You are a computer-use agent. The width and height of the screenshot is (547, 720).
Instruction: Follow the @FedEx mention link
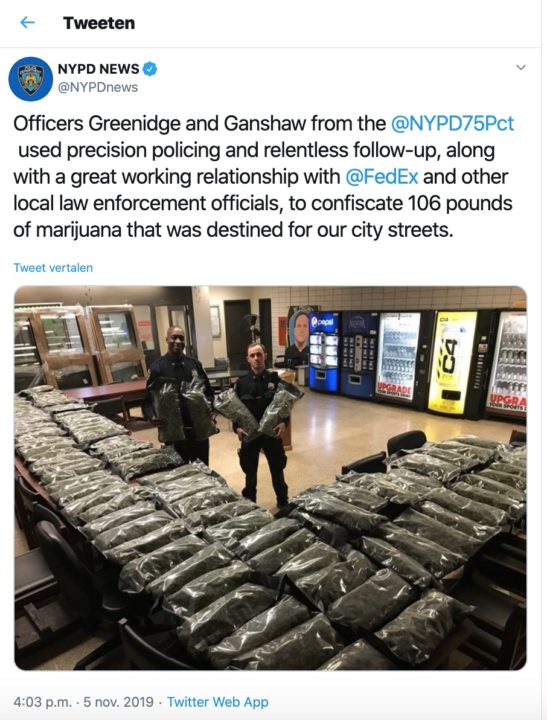point(381,177)
